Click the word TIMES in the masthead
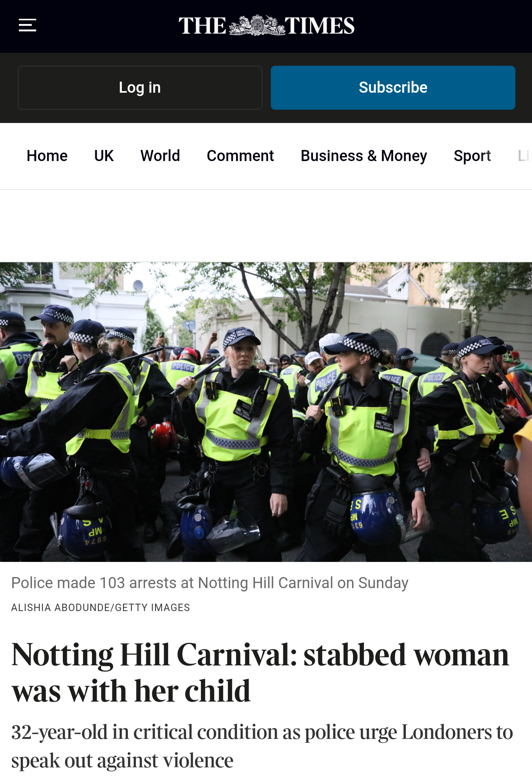The width and height of the screenshot is (532, 784). [x=320, y=25]
